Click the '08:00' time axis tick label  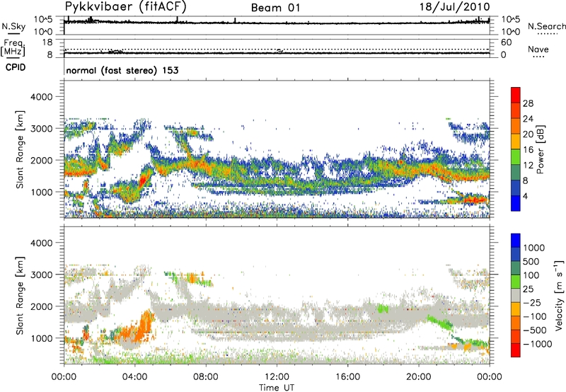pyautogui.click(x=206, y=377)
